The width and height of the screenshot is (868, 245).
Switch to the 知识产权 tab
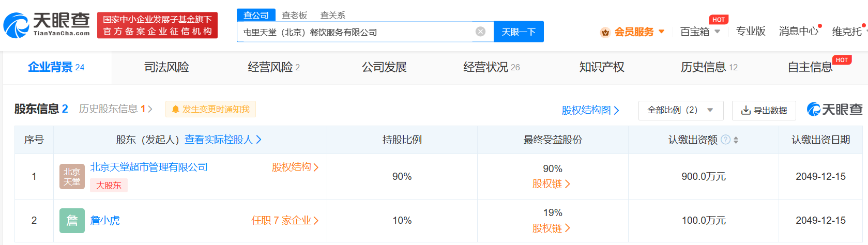602,67
